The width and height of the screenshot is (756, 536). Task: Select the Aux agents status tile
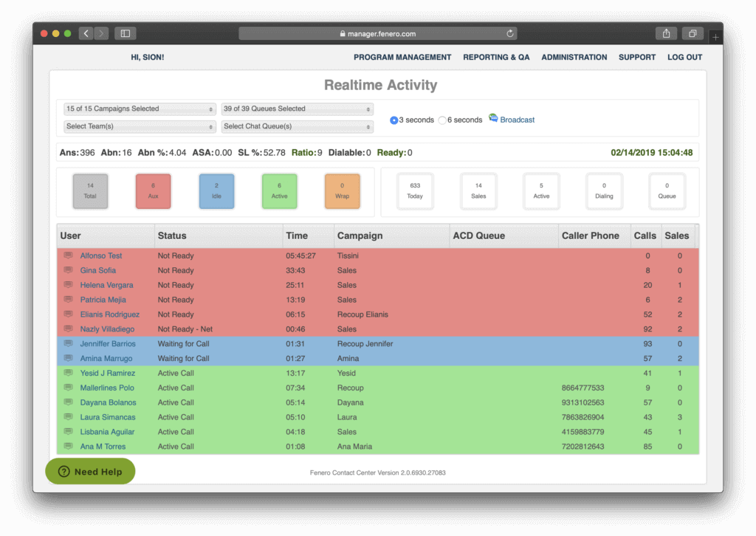click(x=153, y=190)
